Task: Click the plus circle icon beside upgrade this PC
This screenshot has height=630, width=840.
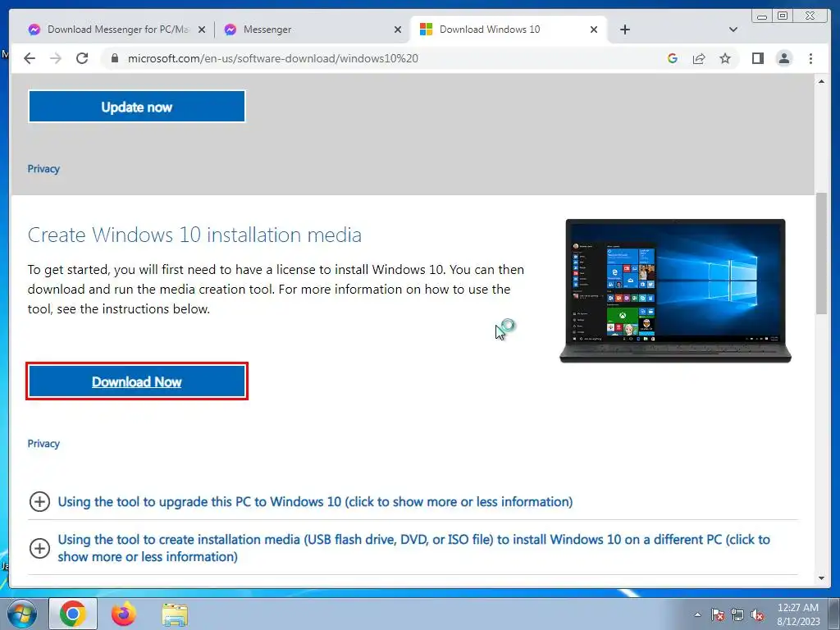Action: (39, 502)
